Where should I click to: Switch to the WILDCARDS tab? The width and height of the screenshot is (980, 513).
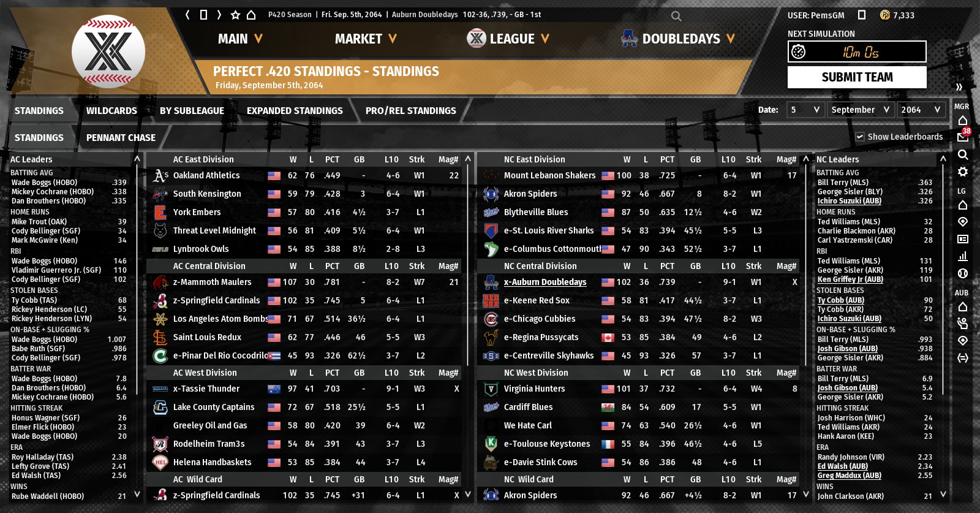[111, 111]
